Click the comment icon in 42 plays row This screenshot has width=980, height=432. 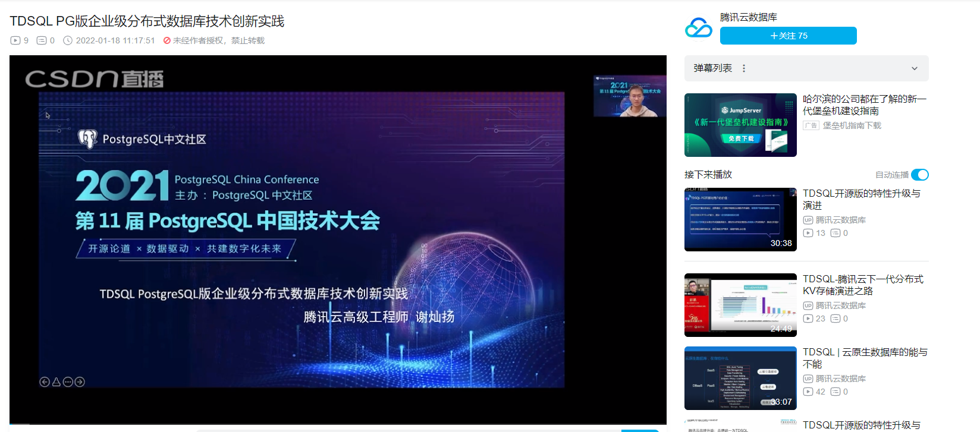pyautogui.click(x=835, y=392)
